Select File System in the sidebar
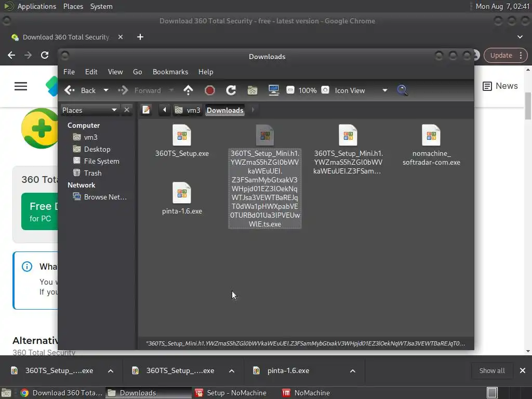Image resolution: width=532 pixels, height=399 pixels. [x=96, y=161]
